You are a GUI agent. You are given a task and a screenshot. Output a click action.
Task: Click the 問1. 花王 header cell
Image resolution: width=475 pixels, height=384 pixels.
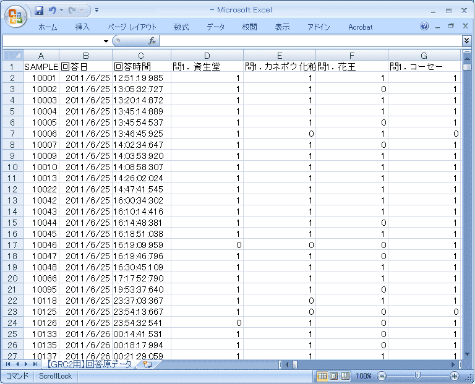[x=352, y=67]
